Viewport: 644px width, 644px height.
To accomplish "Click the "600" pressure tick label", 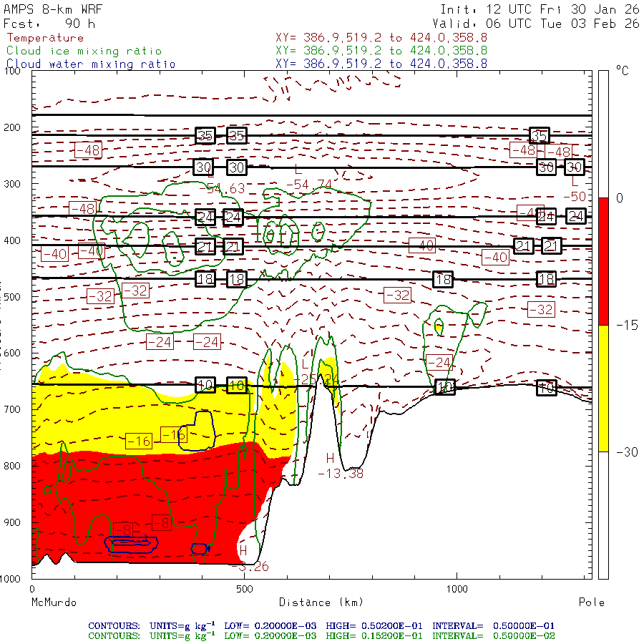I will [12, 353].
